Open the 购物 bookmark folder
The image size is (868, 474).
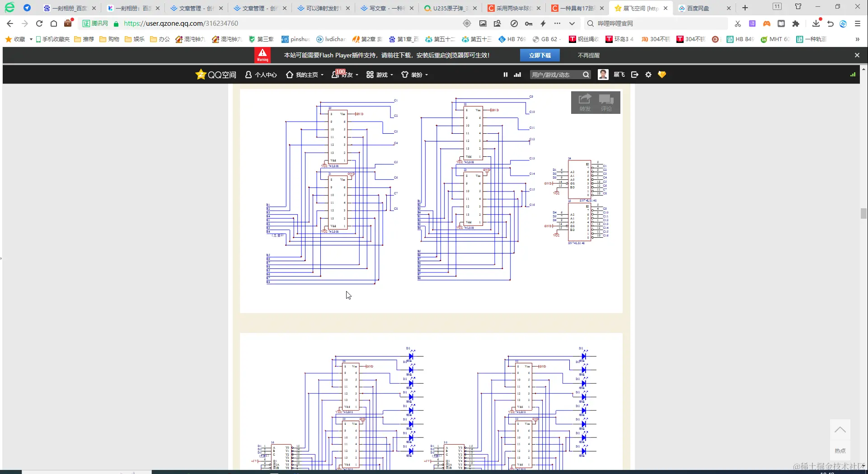coord(109,39)
